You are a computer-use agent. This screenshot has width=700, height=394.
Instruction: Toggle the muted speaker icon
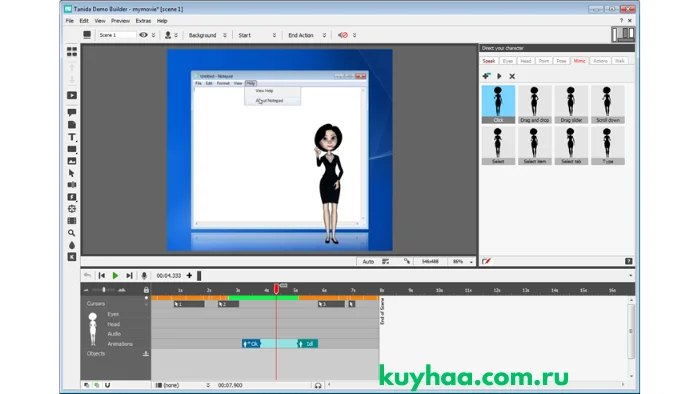[x=342, y=35]
